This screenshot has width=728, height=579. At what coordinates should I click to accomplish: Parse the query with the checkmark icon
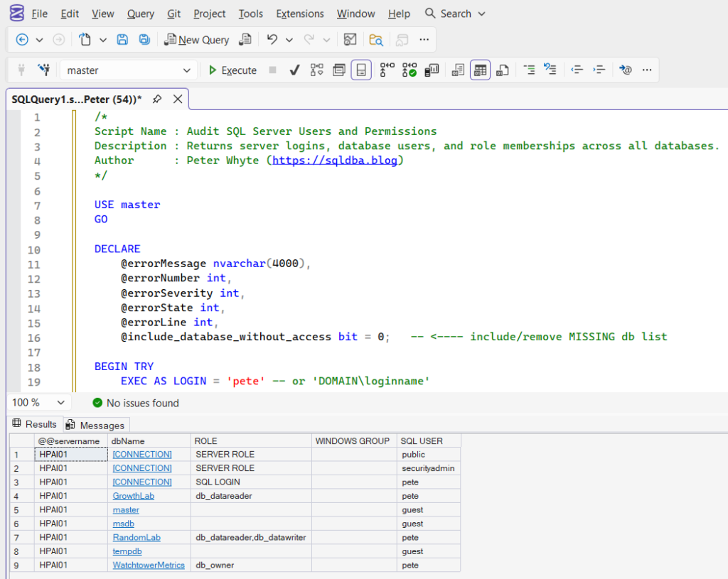tap(294, 70)
